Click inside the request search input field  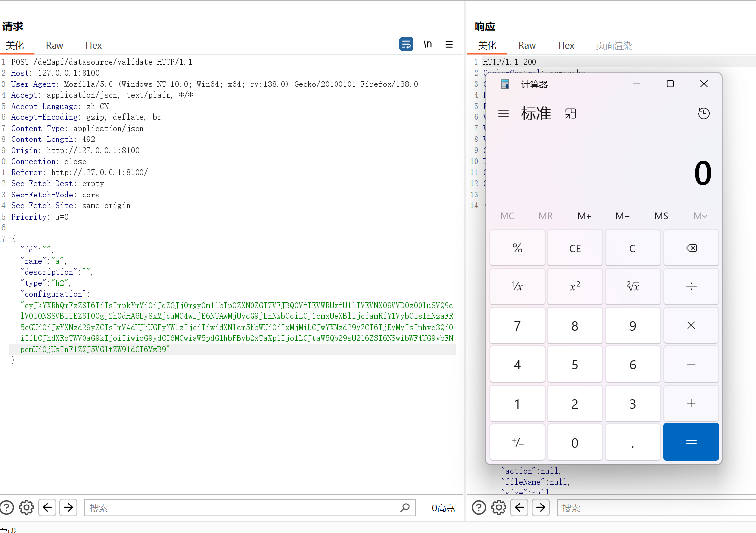click(241, 508)
